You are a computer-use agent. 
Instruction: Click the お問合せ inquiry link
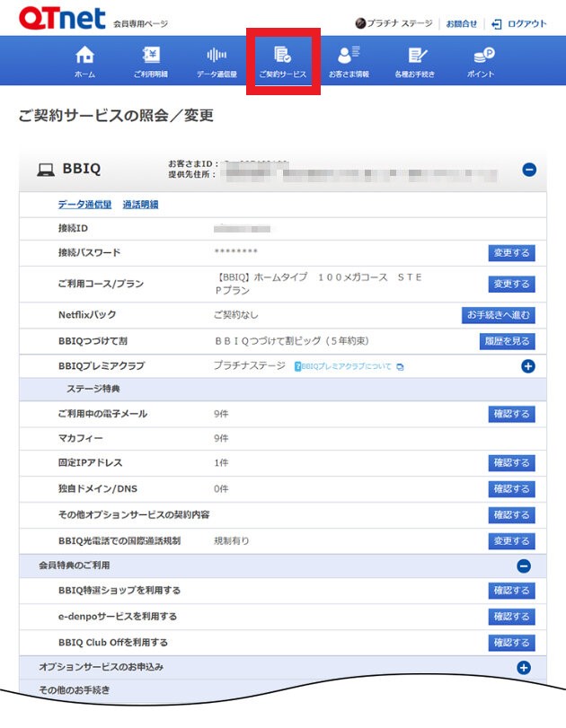(461, 23)
